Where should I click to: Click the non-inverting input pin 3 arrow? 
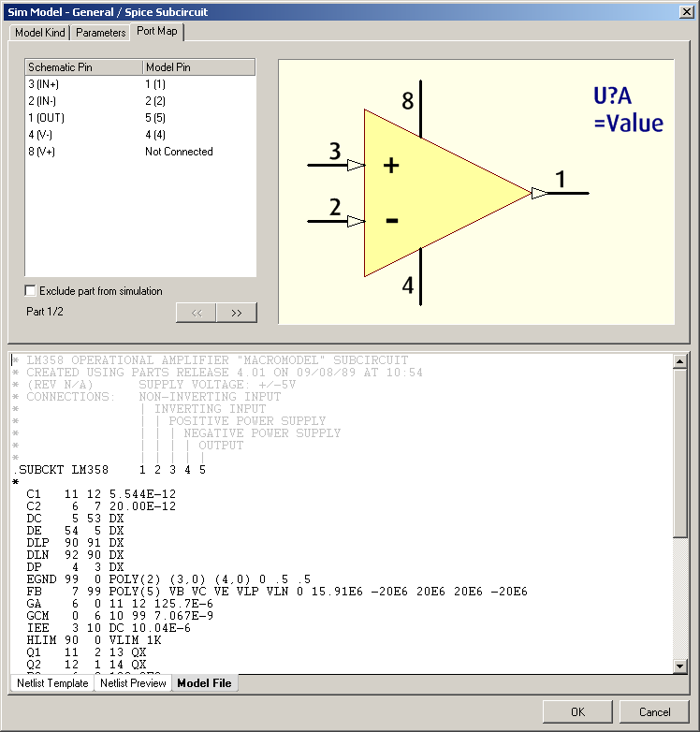355,165
